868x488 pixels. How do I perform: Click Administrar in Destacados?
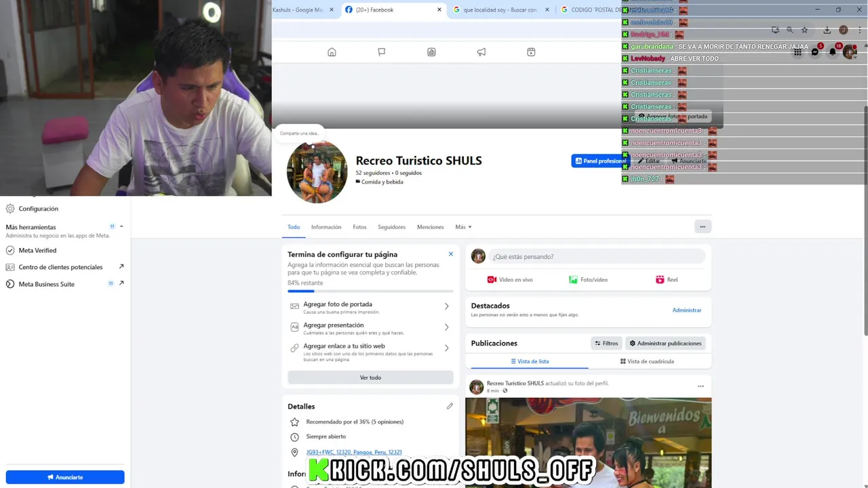(687, 310)
